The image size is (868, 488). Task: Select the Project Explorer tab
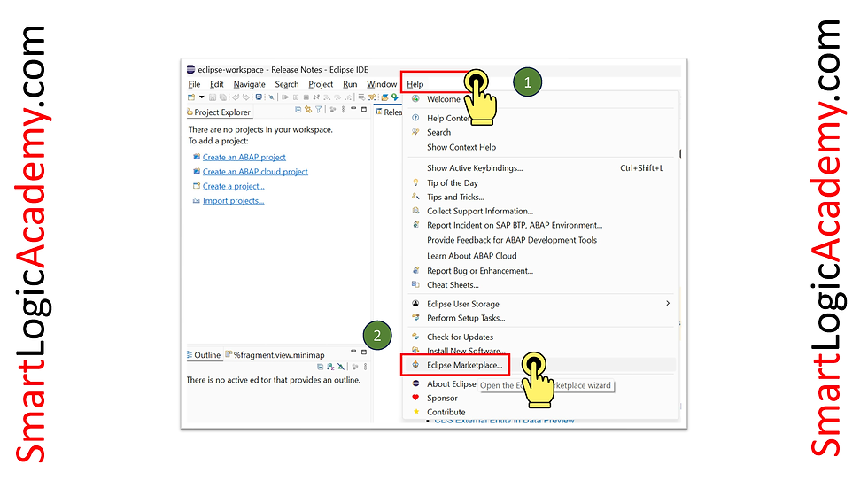pos(219,112)
